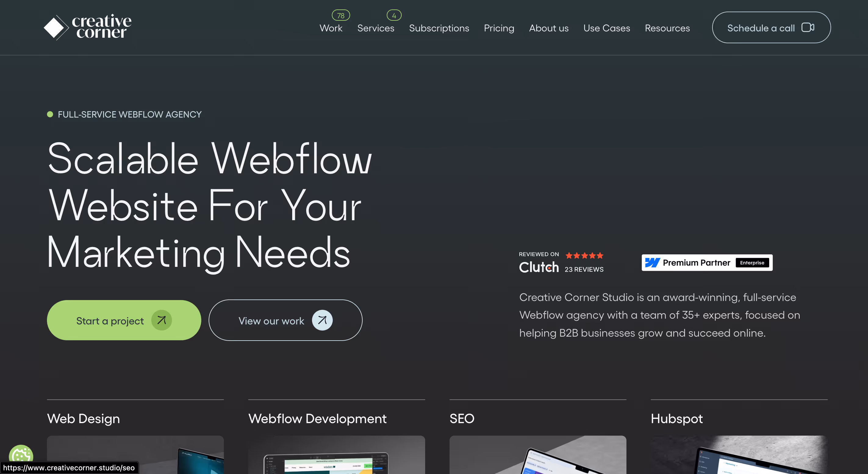Open the Work menu item

[x=331, y=28]
